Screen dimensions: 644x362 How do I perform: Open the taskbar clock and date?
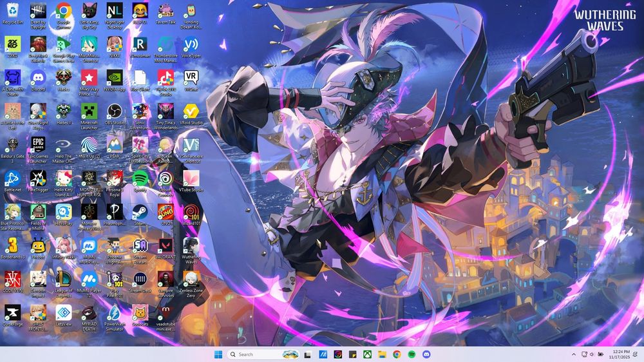(621, 354)
